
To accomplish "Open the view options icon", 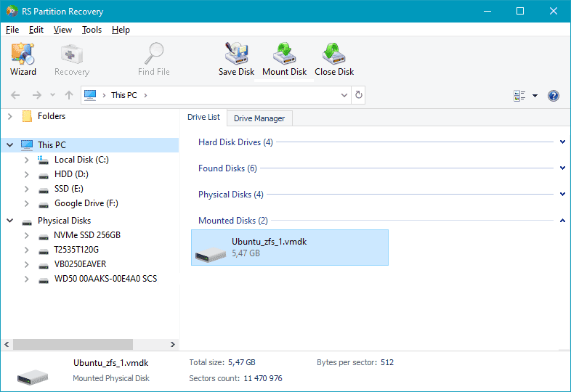I will click(x=519, y=96).
